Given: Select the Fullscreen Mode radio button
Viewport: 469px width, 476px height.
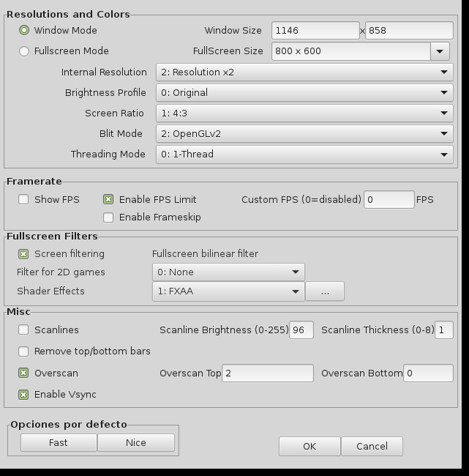Looking at the screenshot, I should coord(24,51).
